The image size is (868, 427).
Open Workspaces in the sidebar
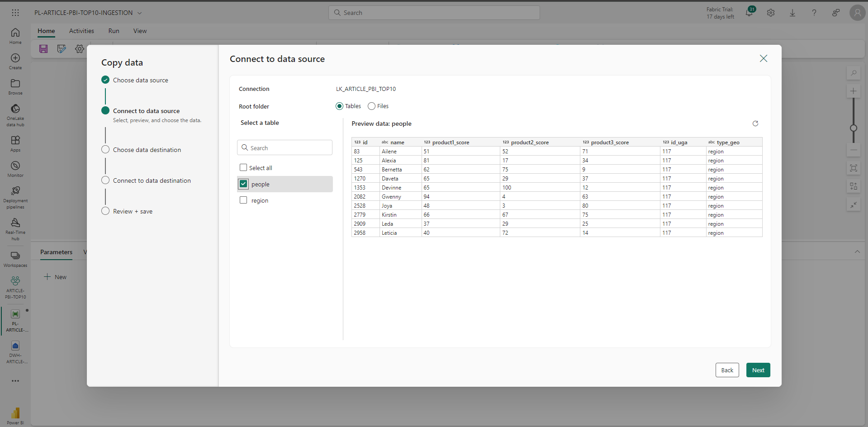15,259
